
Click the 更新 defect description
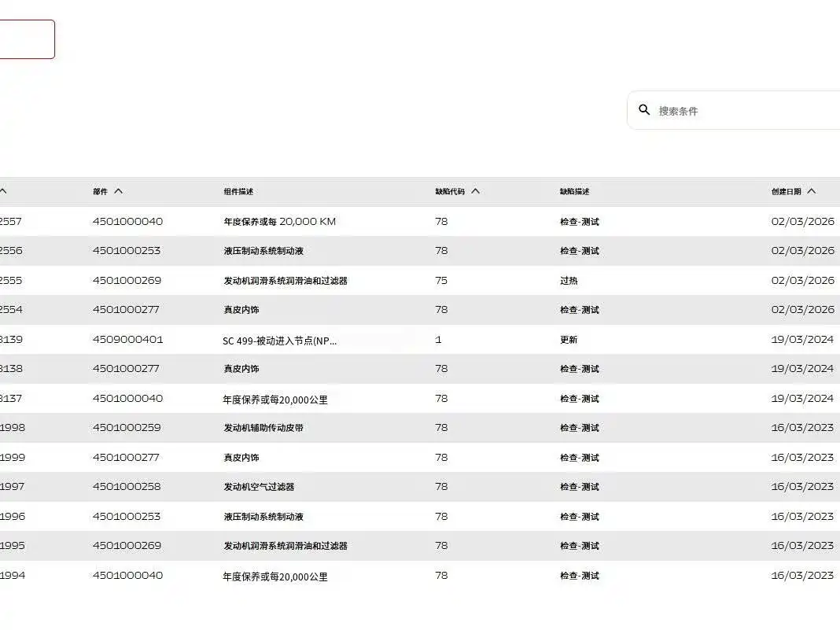click(569, 340)
